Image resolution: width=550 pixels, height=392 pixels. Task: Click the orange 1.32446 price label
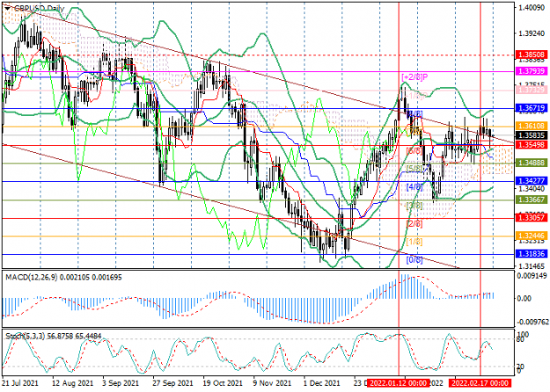532,236
